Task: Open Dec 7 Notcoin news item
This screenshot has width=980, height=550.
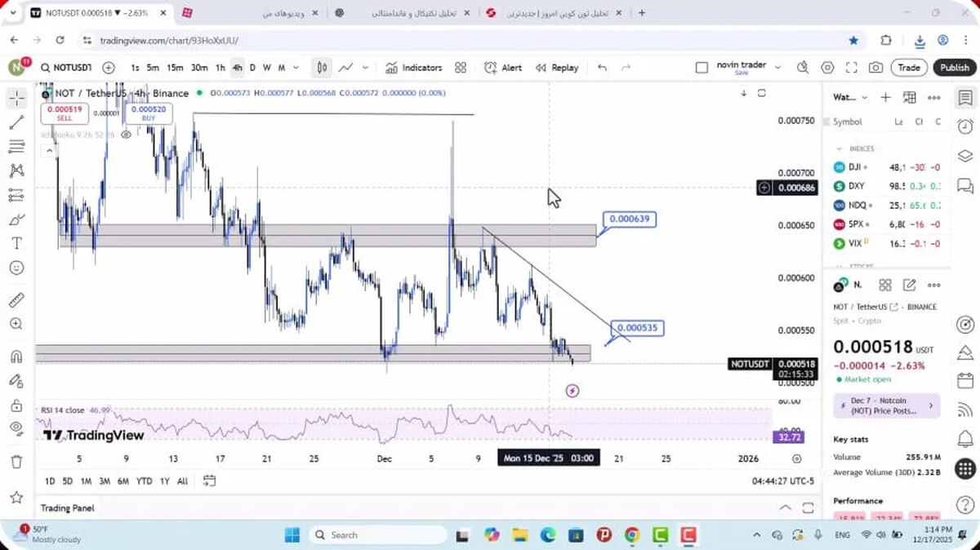Action: (x=887, y=406)
